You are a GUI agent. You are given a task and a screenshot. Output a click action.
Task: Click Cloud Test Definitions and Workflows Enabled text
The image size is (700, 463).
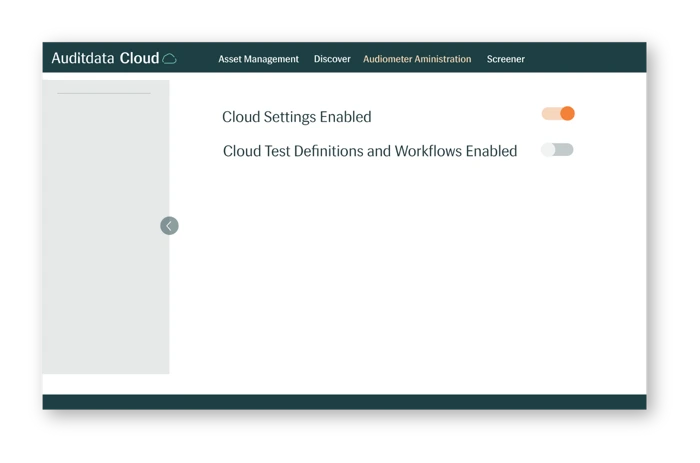369,152
